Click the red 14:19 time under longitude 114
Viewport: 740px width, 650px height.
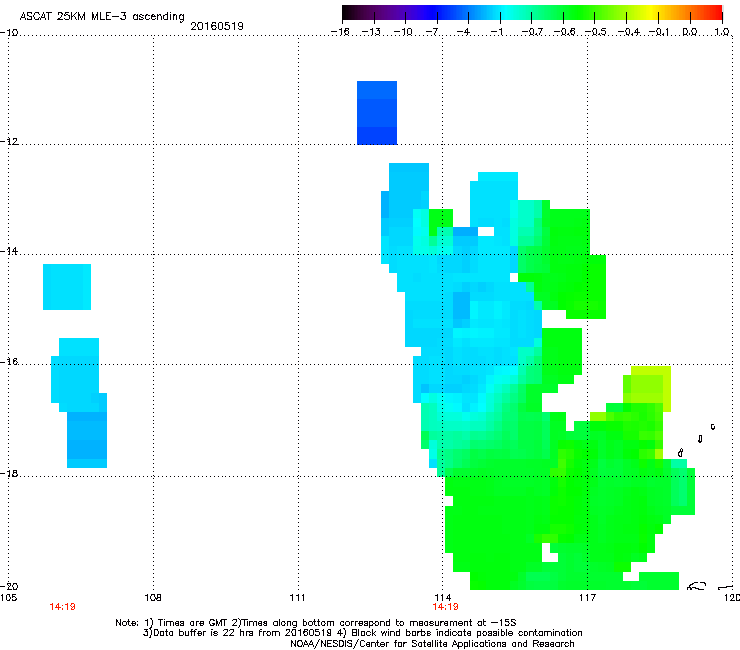tap(446, 607)
